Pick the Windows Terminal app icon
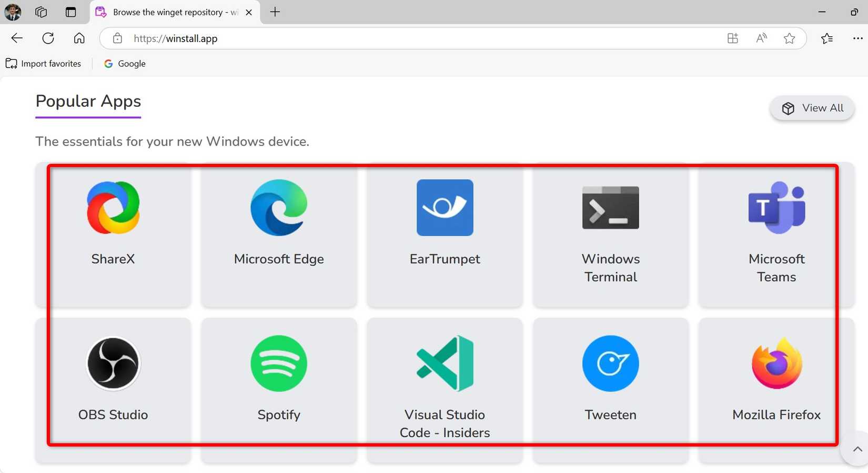This screenshot has width=868, height=473. (611, 207)
